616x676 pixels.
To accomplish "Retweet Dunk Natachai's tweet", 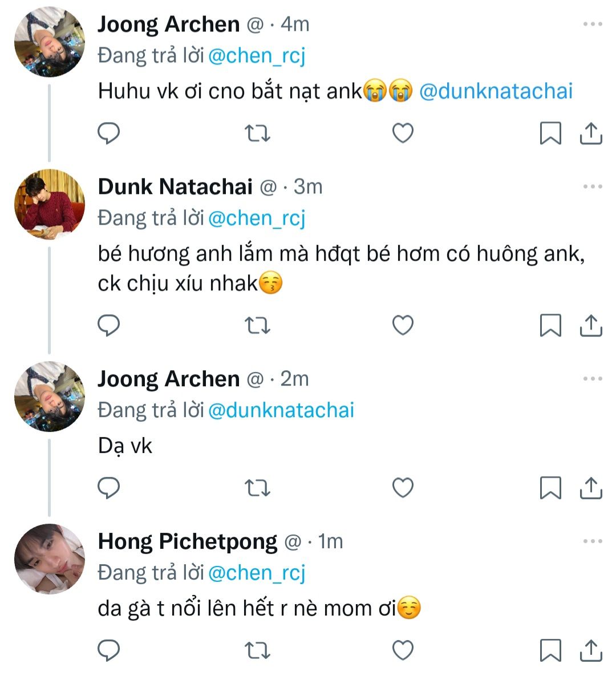I will 257,325.
